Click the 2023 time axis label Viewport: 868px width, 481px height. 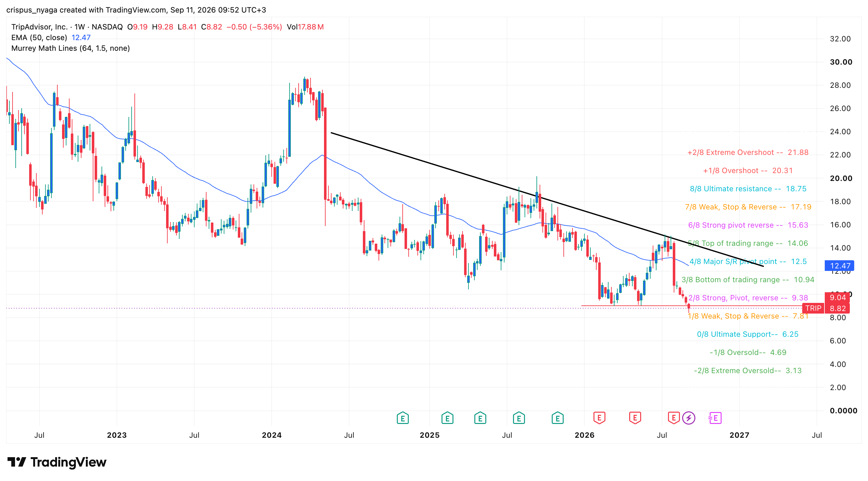point(117,435)
